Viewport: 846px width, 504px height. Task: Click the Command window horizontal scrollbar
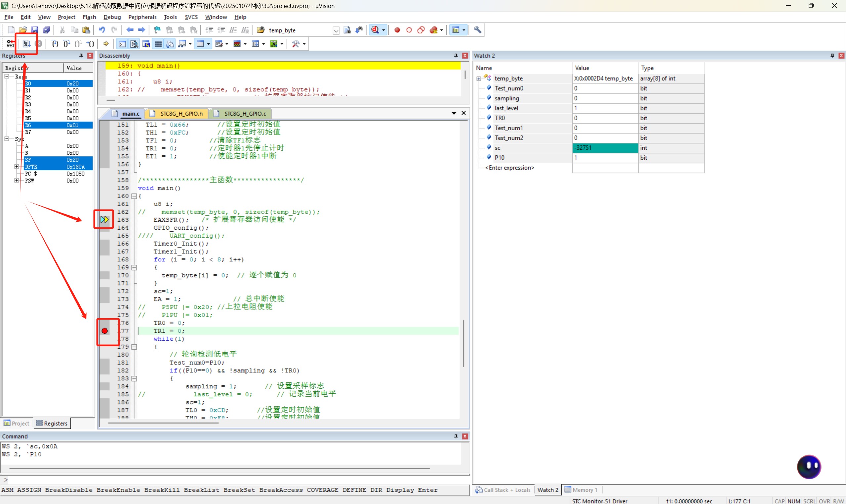220,468
